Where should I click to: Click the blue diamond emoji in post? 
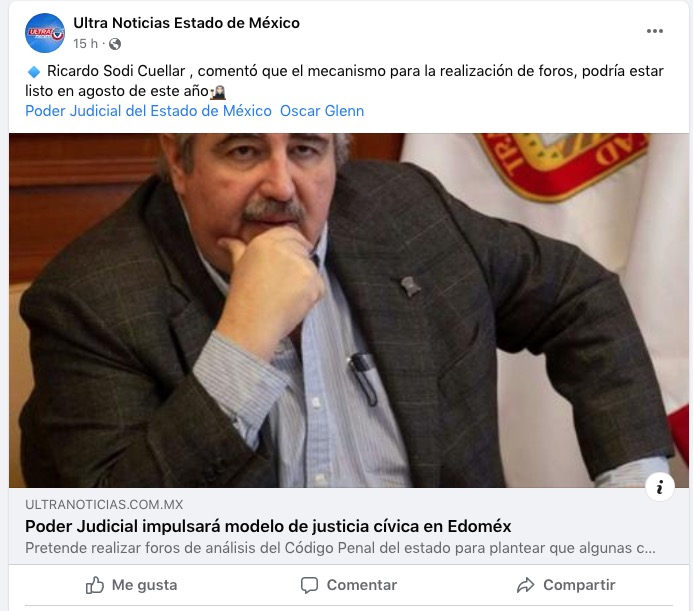[x=34, y=71]
